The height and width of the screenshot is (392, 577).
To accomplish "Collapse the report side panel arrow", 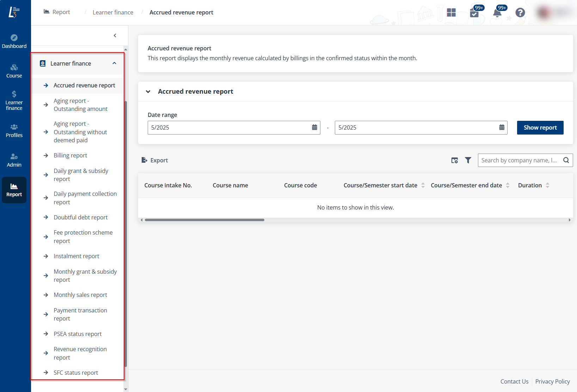I will coord(115,36).
